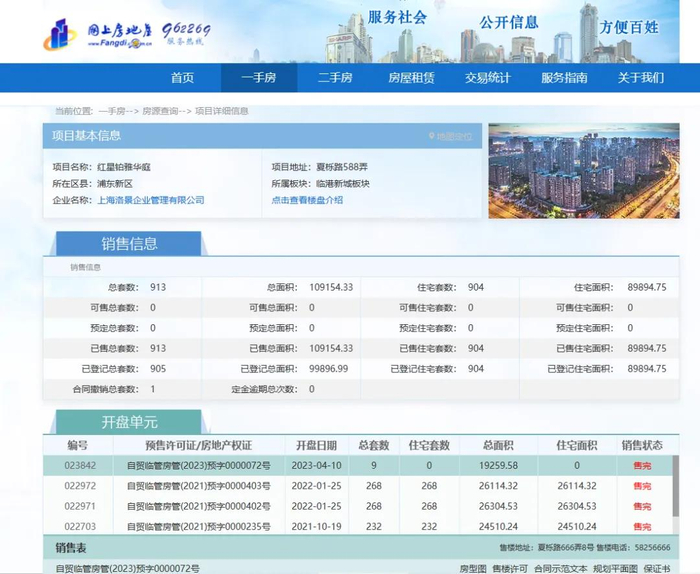The height and width of the screenshot is (574, 700).
Task: View the project building photo thumbnail
Action: [x=584, y=170]
